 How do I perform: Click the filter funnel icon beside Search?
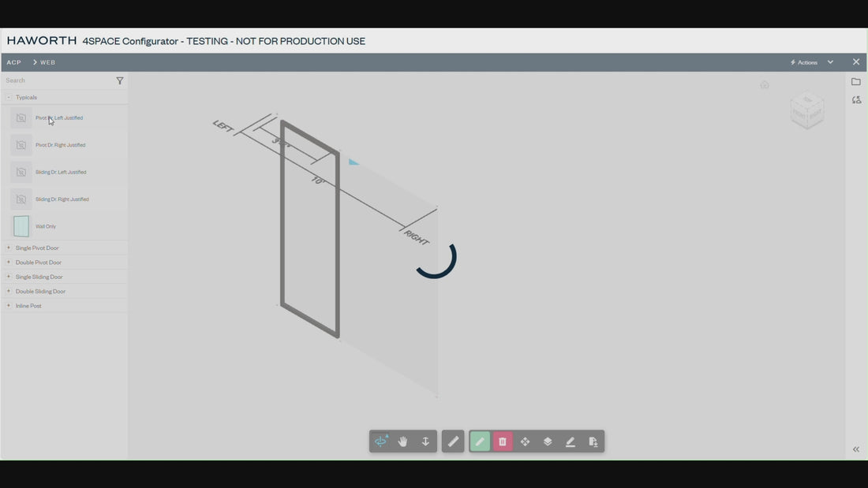pos(120,80)
